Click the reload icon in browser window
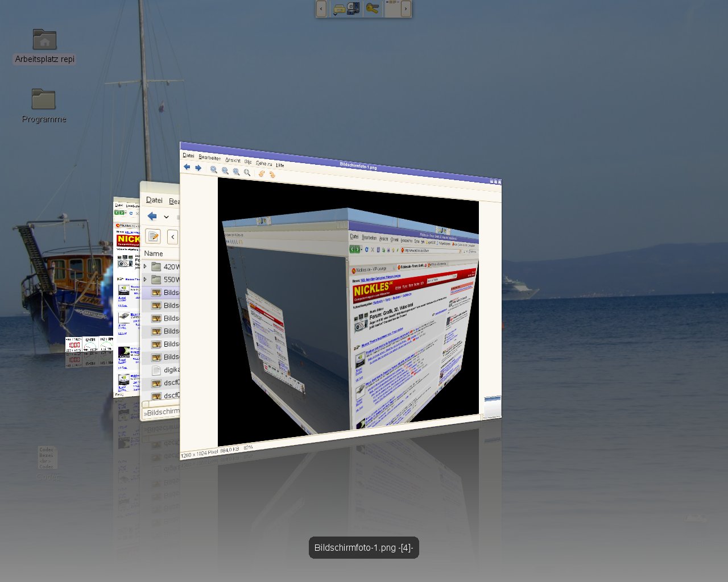The height and width of the screenshot is (582, 728). click(x=131, y=213)
